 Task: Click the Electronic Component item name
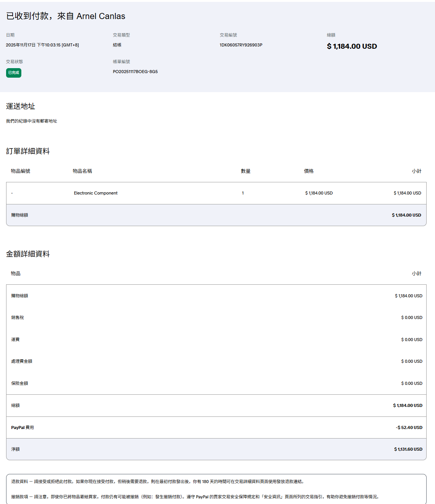click(x=96, y=193)
